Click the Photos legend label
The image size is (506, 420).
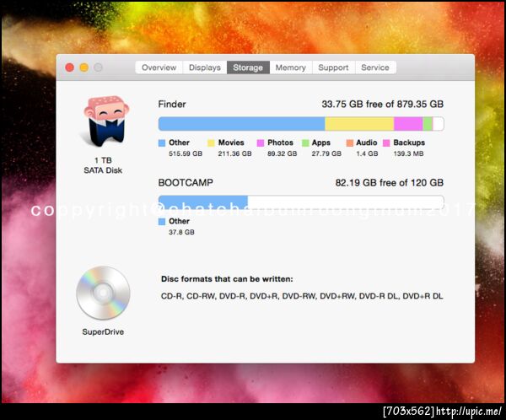coord(280,143)
